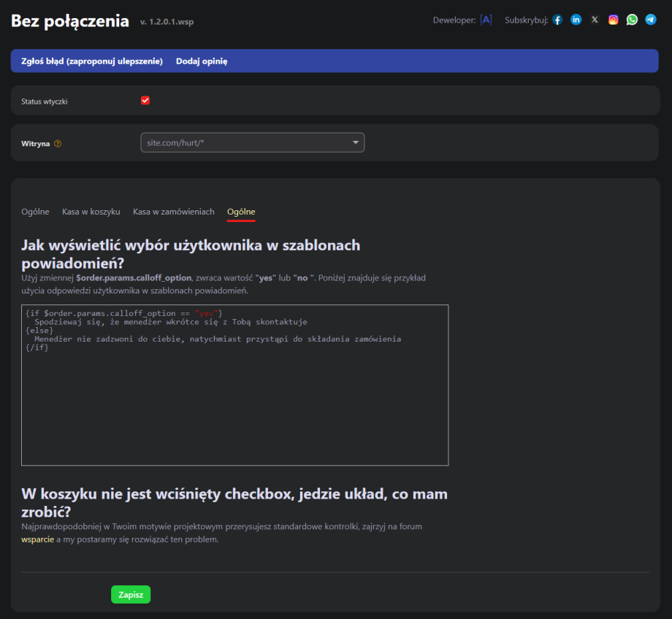Click the help icon next to Witryna
This screenshot has height=619, width=672.
58,144
